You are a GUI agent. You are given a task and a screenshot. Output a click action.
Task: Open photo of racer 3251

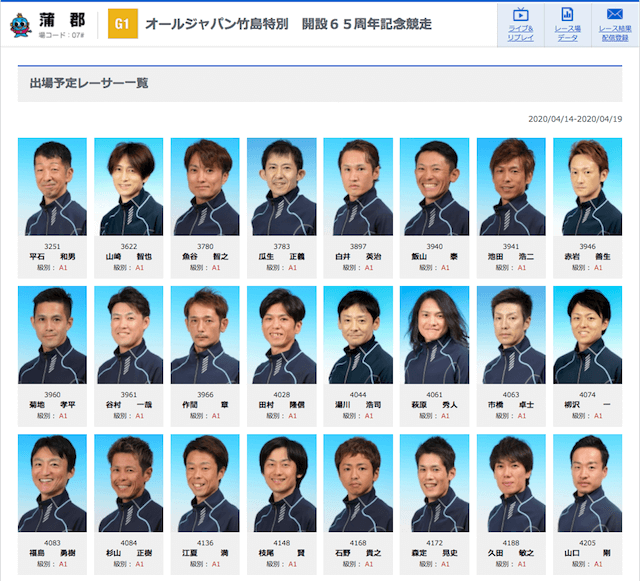pos(52,187)
